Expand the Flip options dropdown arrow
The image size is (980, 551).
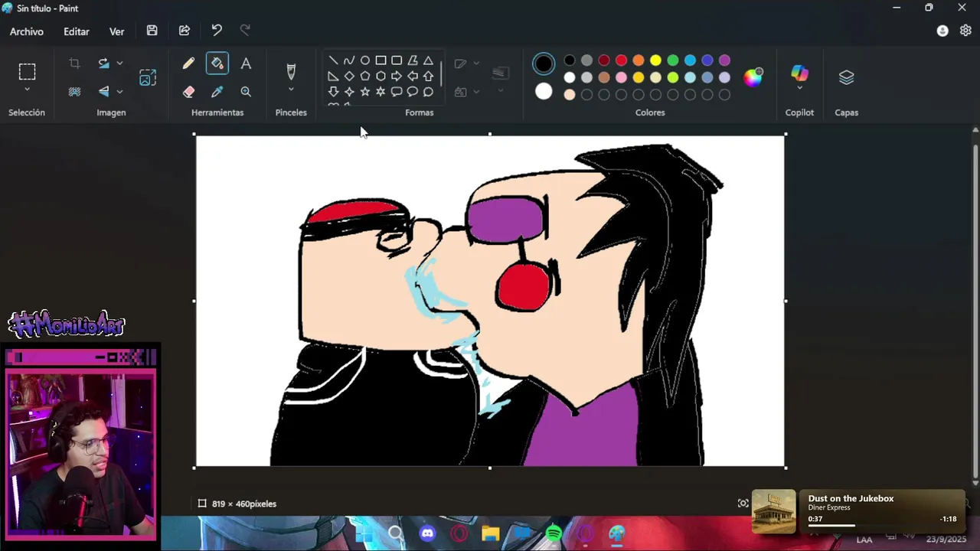tap(119, 92)
